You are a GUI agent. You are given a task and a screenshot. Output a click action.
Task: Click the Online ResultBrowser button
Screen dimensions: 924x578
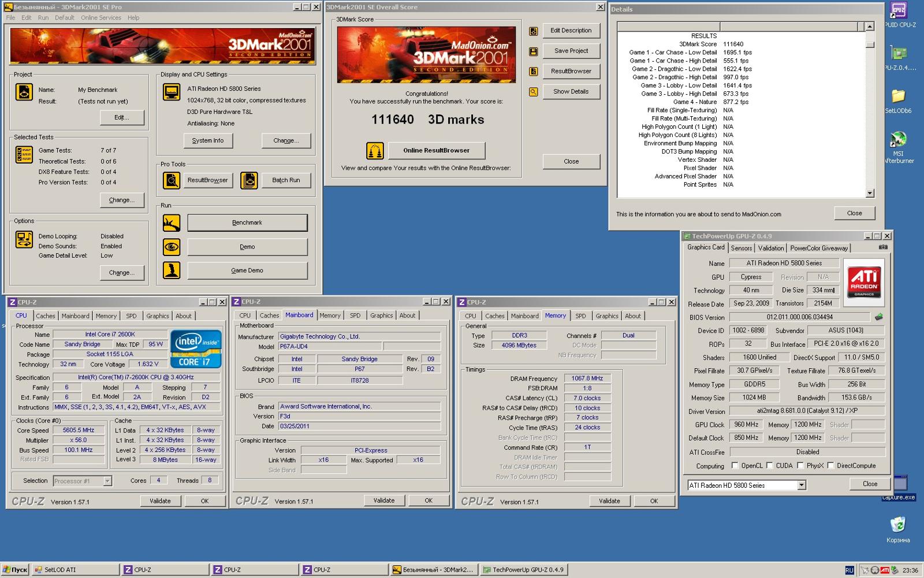[x=437, y=151]
